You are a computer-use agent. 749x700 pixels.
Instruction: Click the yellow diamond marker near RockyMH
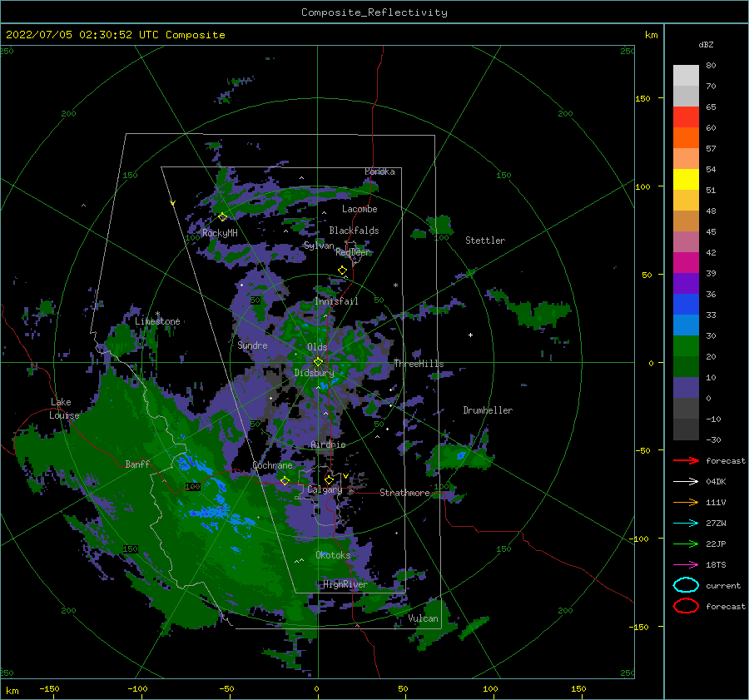pyautogui.click(x=222, y=217)
